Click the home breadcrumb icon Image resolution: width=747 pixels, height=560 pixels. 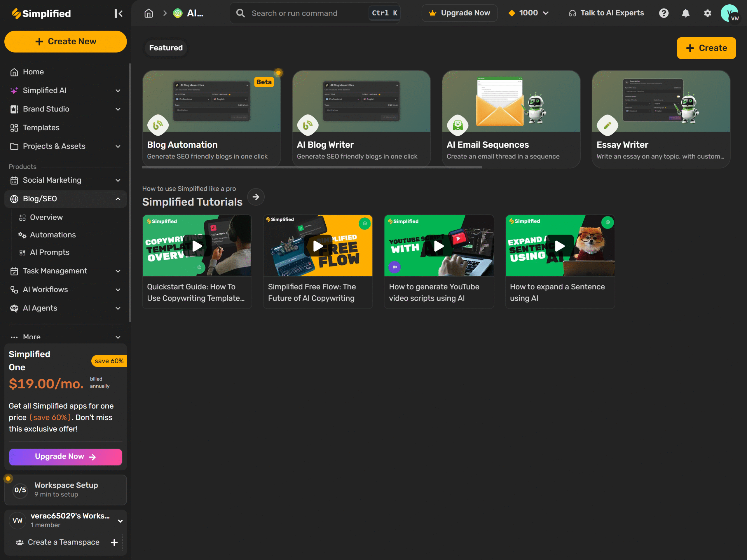(x=149, y=13)
